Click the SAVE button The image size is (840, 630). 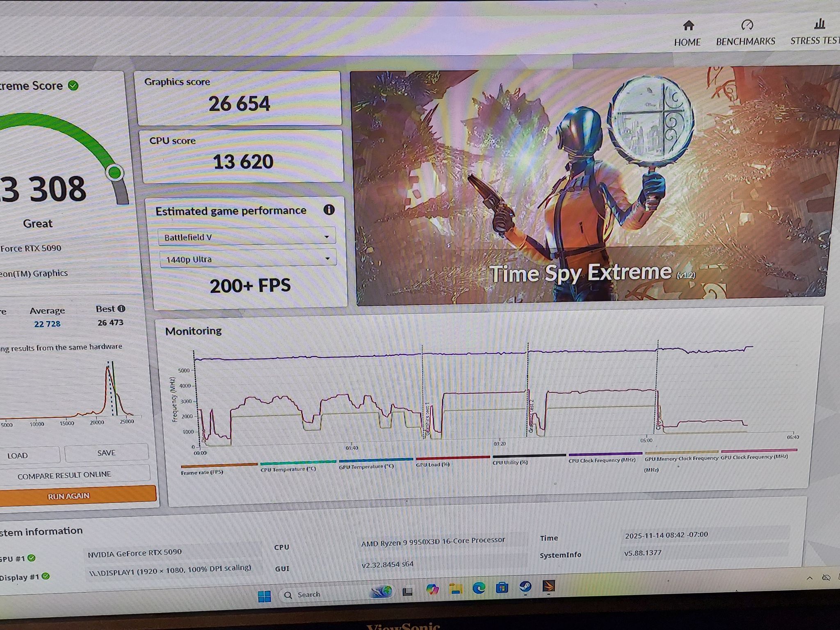click(106, 453)
